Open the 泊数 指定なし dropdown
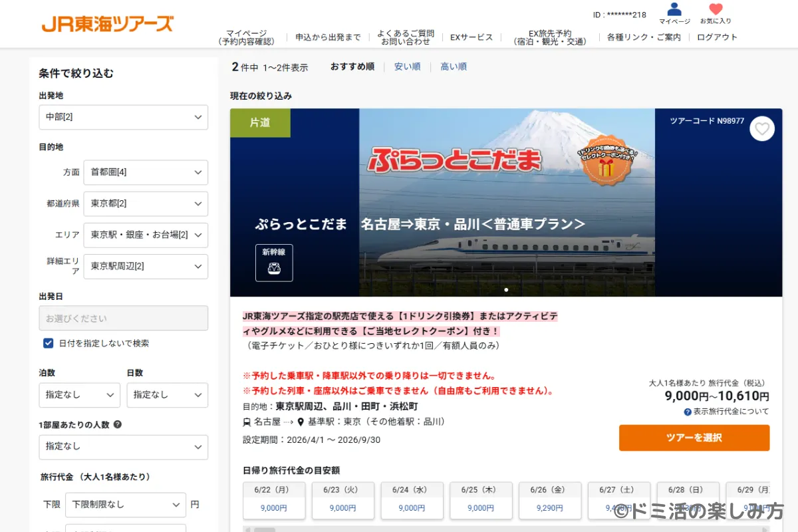798x532 pixels. [80, 395]
